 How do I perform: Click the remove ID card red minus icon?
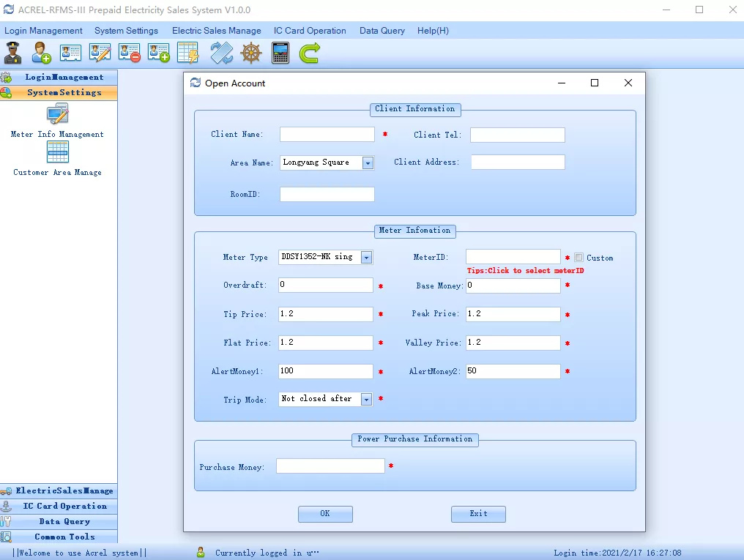tap(130, 53)
